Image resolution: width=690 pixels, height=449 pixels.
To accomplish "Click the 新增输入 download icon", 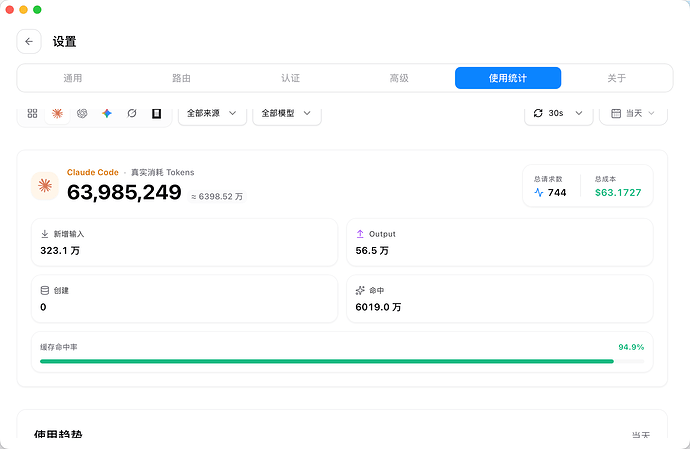I will pos(44,234).
